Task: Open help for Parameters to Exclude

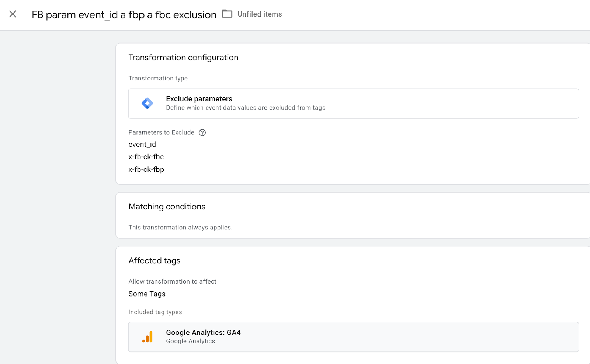Action: click(202, 133)
